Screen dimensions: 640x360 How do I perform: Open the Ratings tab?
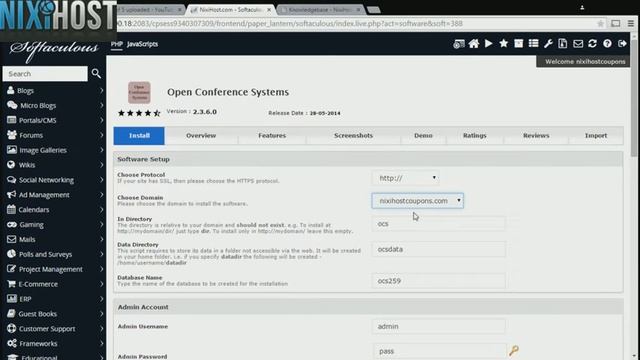tap(475, 136)
